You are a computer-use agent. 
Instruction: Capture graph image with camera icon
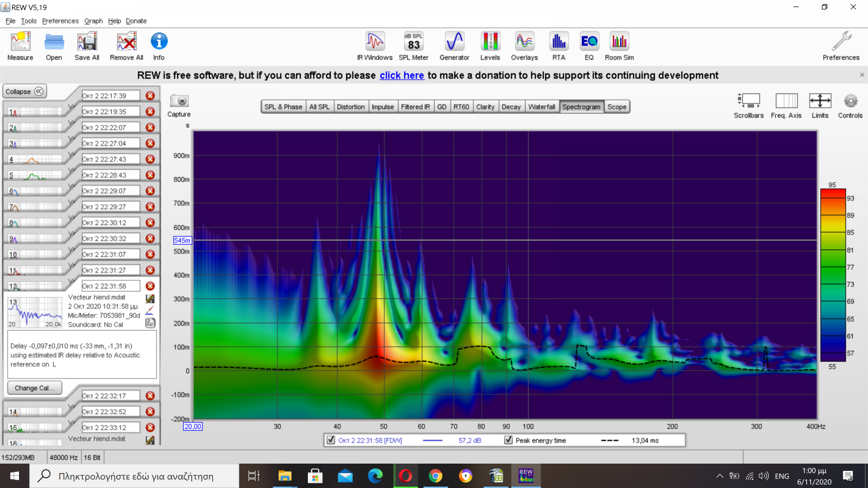pyautogui.click(x=179, y=101)
